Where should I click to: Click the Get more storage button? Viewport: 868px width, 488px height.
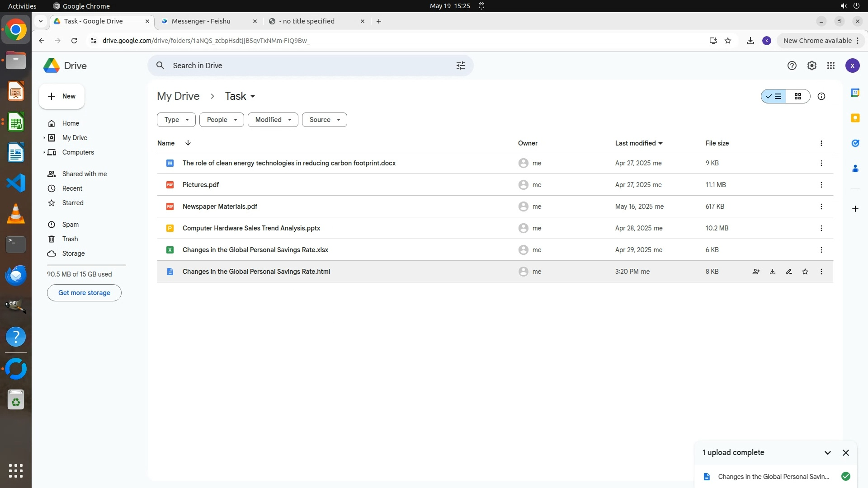84,293
